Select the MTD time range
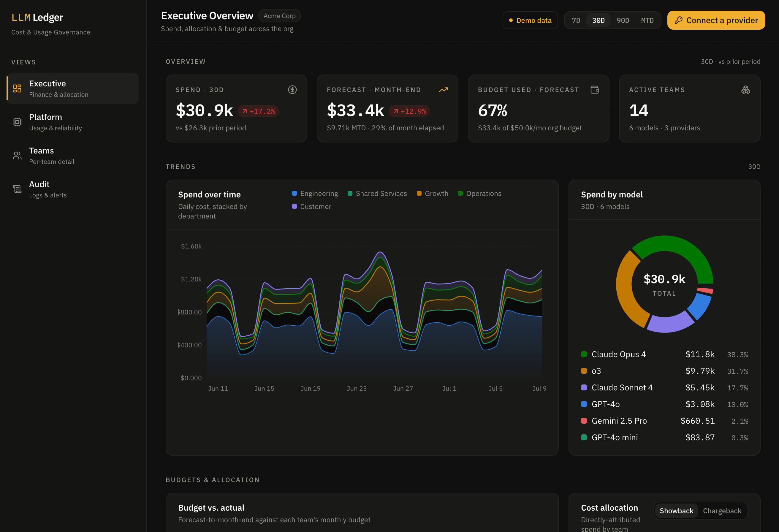Viewport: 779px width, 532px height. [x=647, y=20]
